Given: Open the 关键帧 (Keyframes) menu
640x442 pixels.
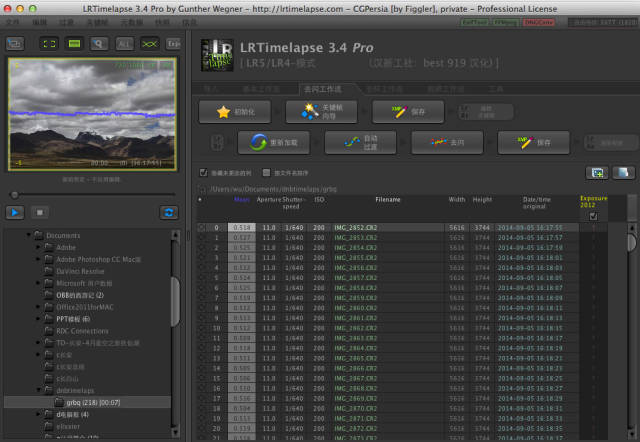Looking at the screenshot, I should tap(97, 22).
